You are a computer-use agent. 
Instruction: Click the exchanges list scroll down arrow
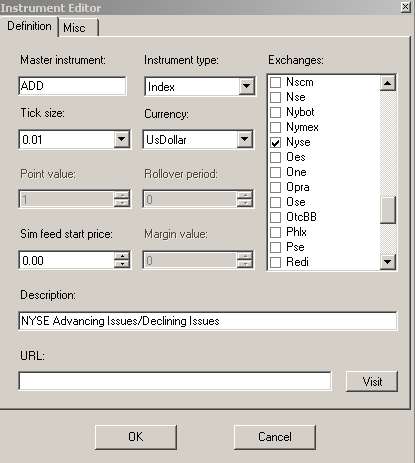click(x=387, y=262)
